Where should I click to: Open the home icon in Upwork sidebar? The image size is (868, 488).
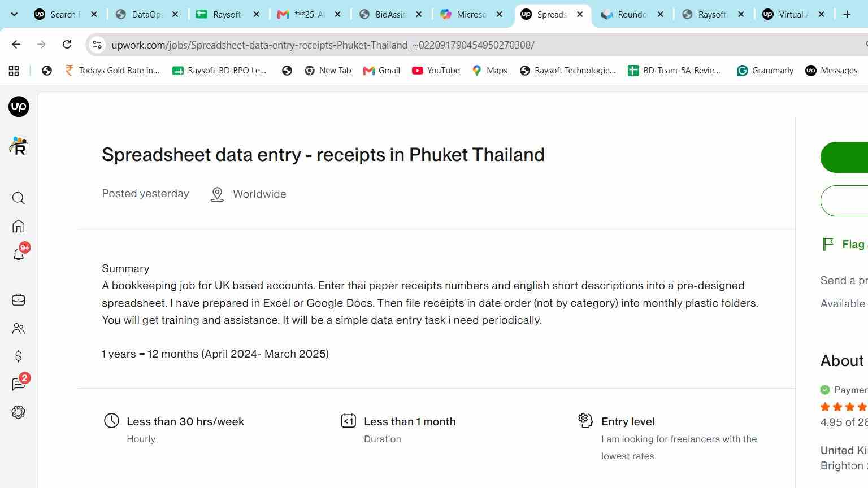pos(19,226)
